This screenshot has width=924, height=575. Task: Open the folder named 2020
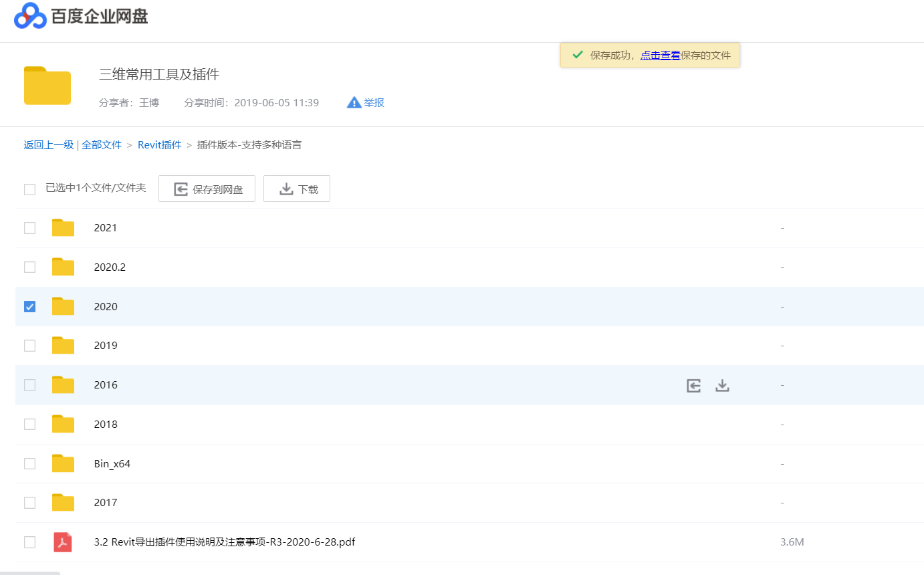pos(106,306)
